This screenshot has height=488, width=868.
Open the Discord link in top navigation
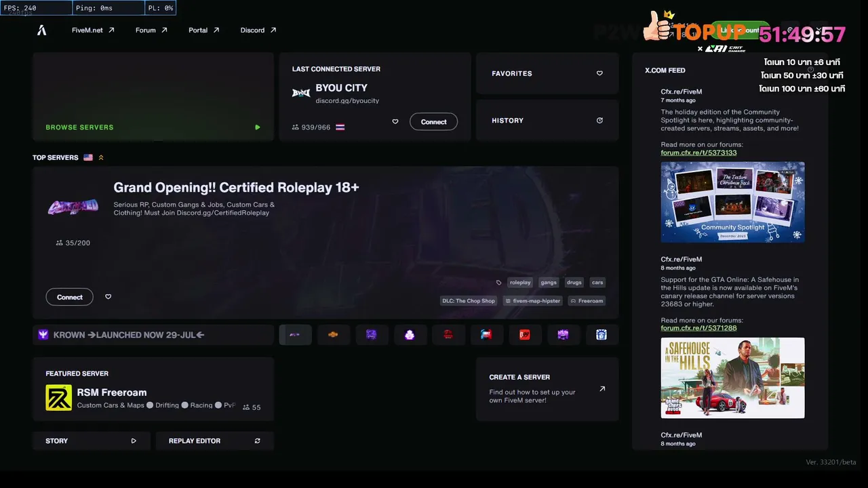[x=258, y=30]
